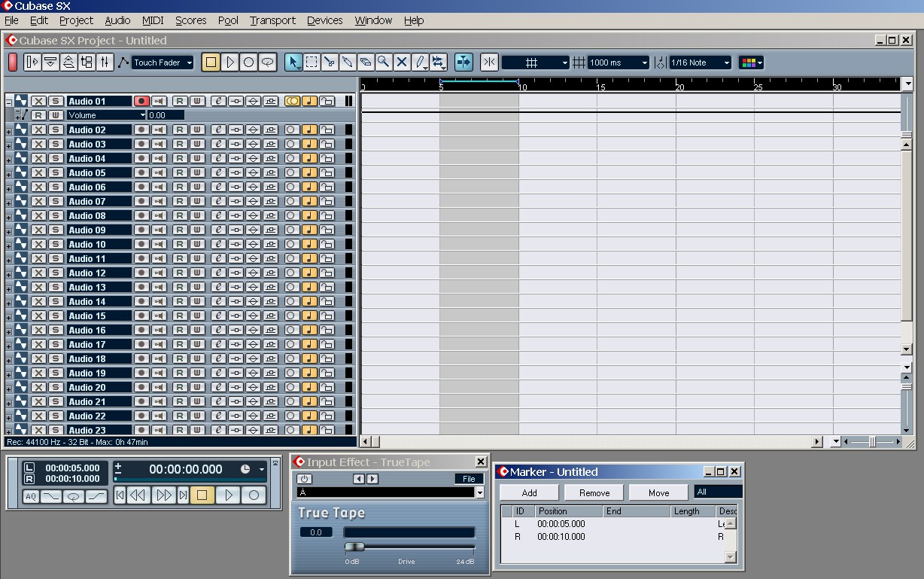924x579 pixels.
Task: Choose the Draw pencil tool
Action: pos(420,62)
